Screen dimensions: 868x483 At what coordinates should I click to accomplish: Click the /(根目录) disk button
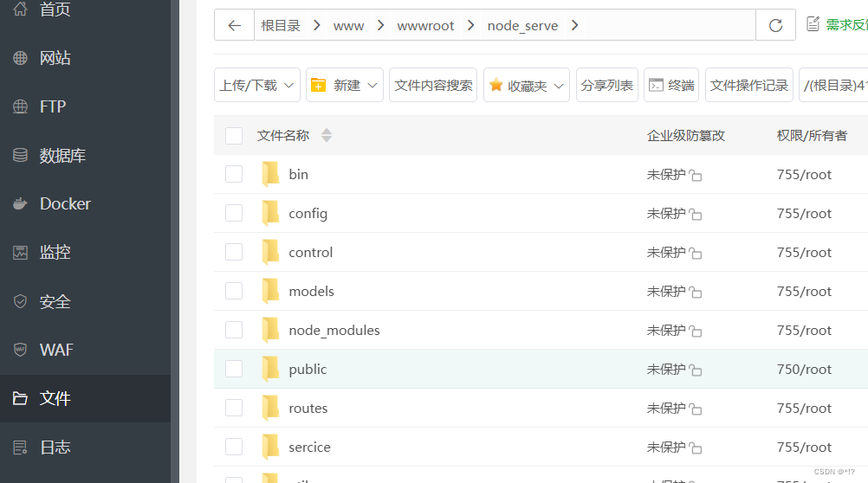click(x=833, y=85)
